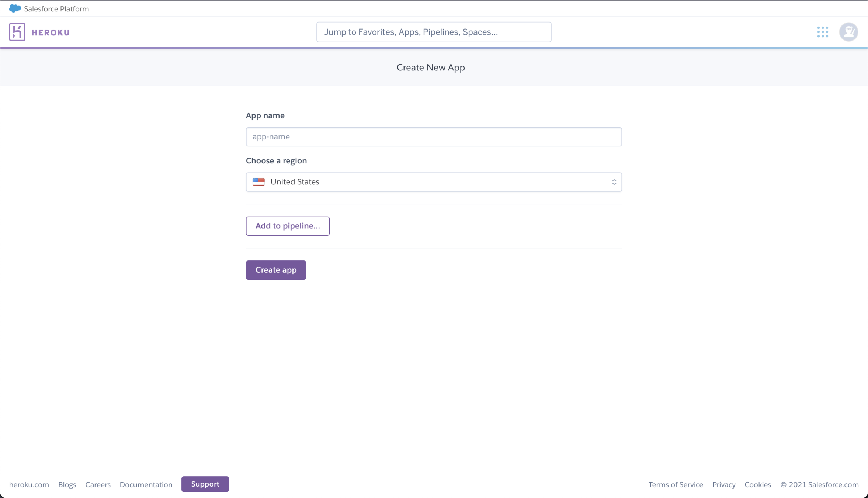Open the Cookies footer link
868x498 pixels.
(757, 484)
